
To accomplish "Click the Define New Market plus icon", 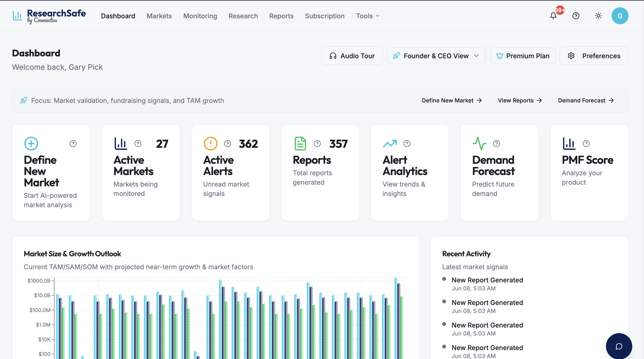I will (x=31, y=143).
